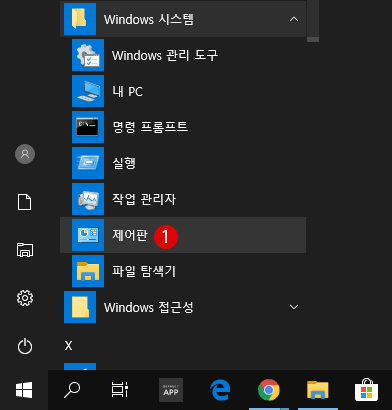Open taskbar search magnifier
392x410 pixels.
tap(72, 390)
